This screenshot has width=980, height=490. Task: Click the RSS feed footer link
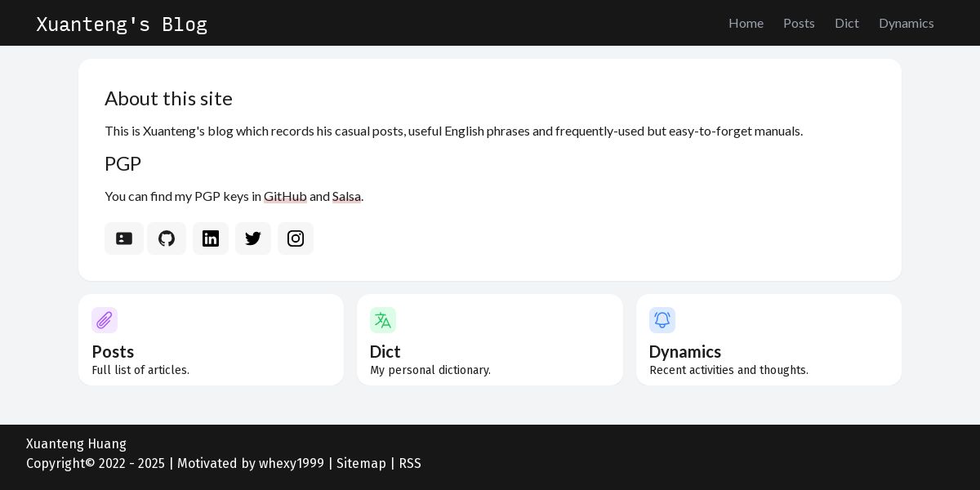click(410, 463)
